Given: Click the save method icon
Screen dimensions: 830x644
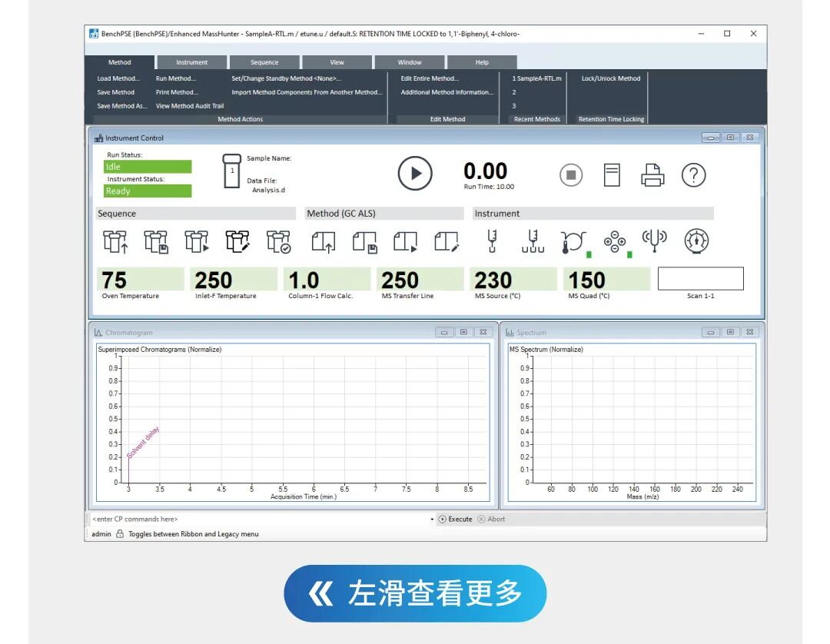Looking at the screenshot, I should click(364, 241).
